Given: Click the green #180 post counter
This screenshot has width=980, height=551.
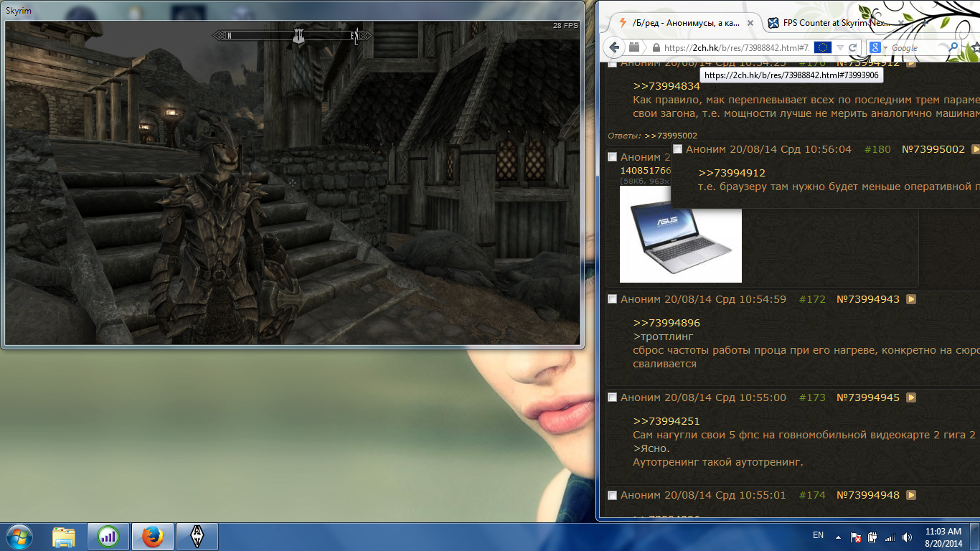Looking at the screenshot, I should [x=877, y=149].
